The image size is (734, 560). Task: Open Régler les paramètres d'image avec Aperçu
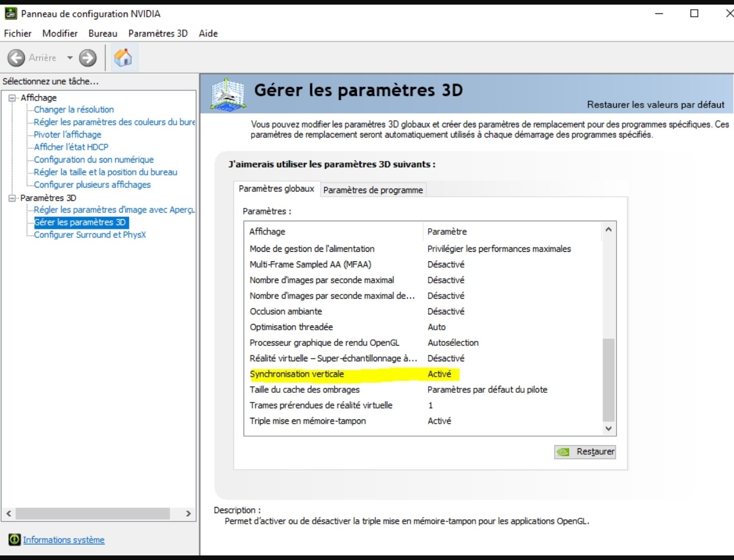[115, 209]
